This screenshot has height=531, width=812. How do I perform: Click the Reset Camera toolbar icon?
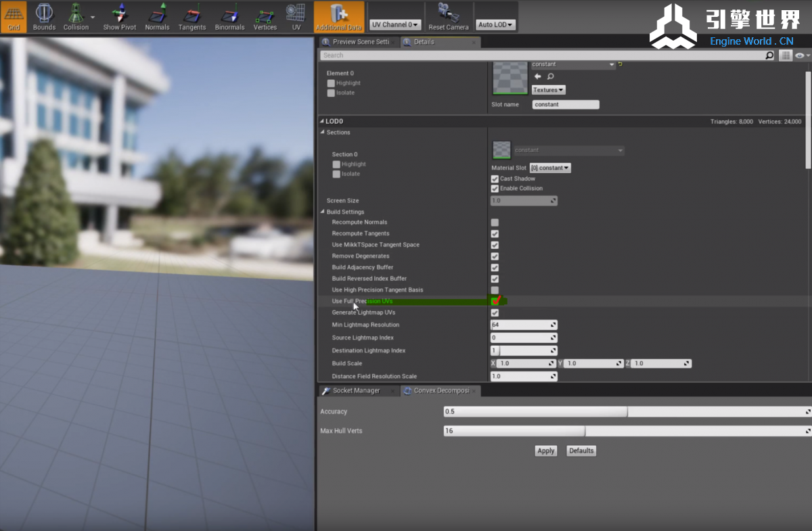pyautogui.click(x=448, y=17)
